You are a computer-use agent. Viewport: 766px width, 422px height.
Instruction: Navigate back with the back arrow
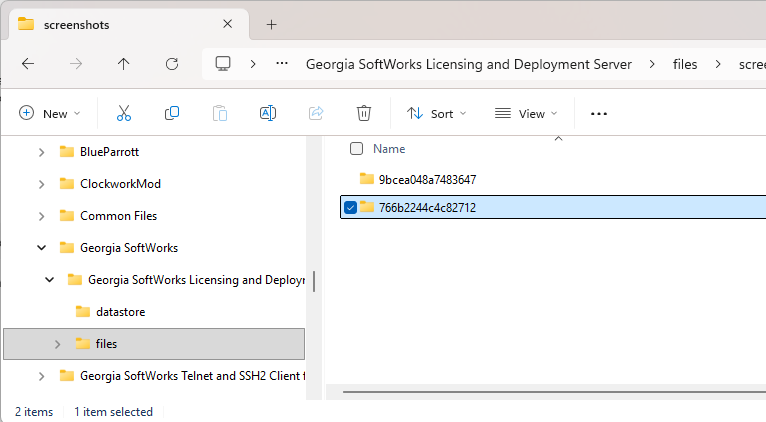(x=28, y=63)
